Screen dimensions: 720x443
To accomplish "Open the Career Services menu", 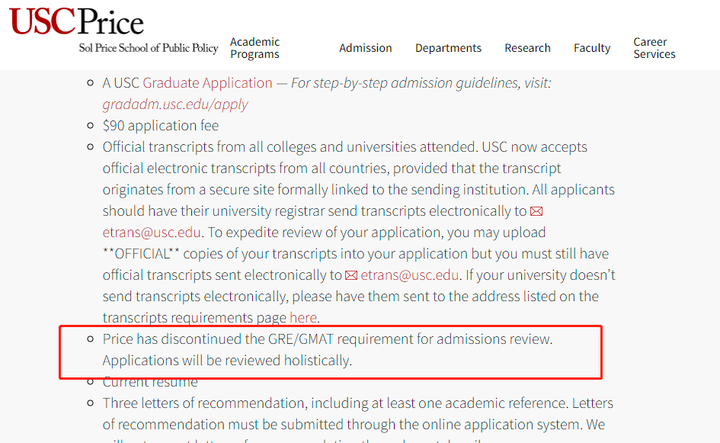I will [x=654, y=48].
